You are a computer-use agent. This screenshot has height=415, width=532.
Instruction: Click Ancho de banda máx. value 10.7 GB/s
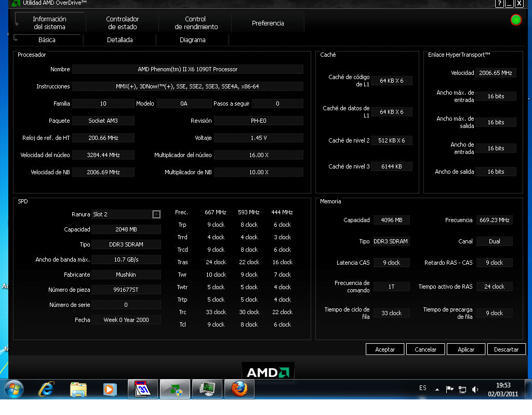point(126,260)
